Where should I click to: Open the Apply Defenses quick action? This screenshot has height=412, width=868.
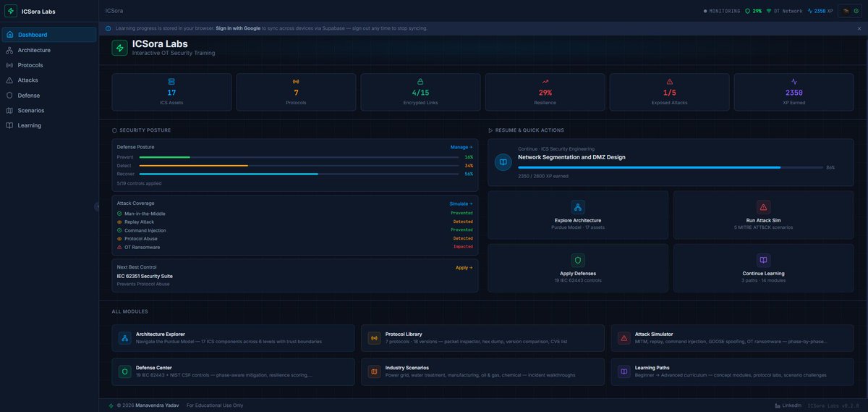[x=577, y=268]
